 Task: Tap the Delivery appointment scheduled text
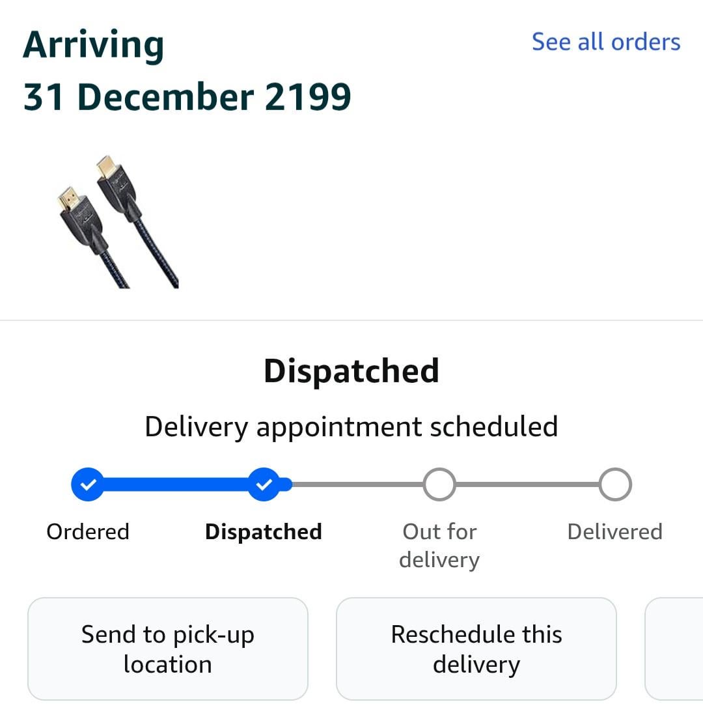[x=351, y=427]
